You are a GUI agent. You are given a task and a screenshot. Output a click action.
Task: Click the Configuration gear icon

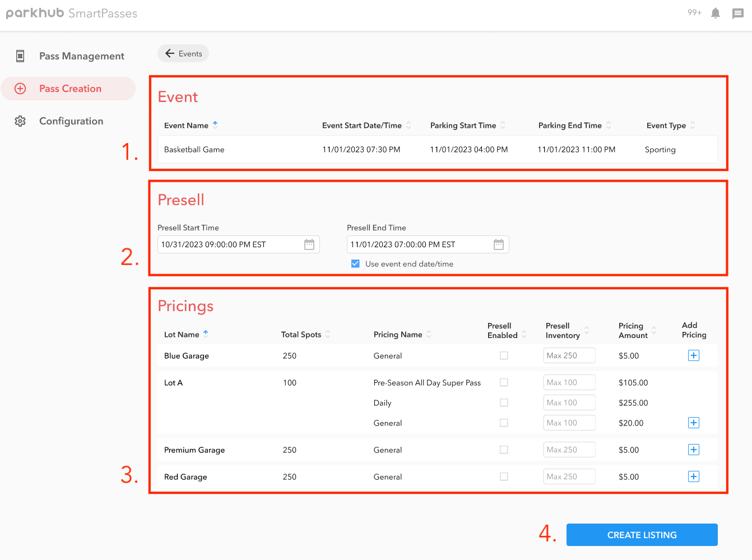coord(20,121)
